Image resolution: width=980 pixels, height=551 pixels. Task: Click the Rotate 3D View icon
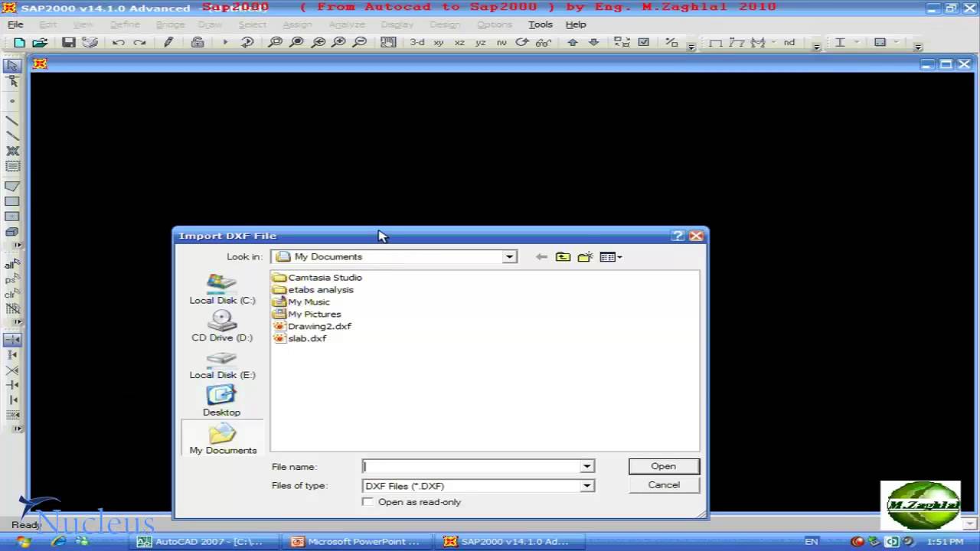pyautogui.click(x=522, y=43)
